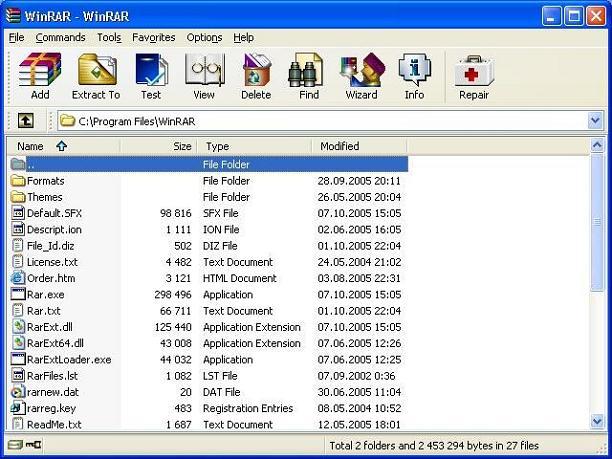Viewport: 612px width, 459px height.
Task: Click the scrollbar down arrow
Action: [597, 421]
